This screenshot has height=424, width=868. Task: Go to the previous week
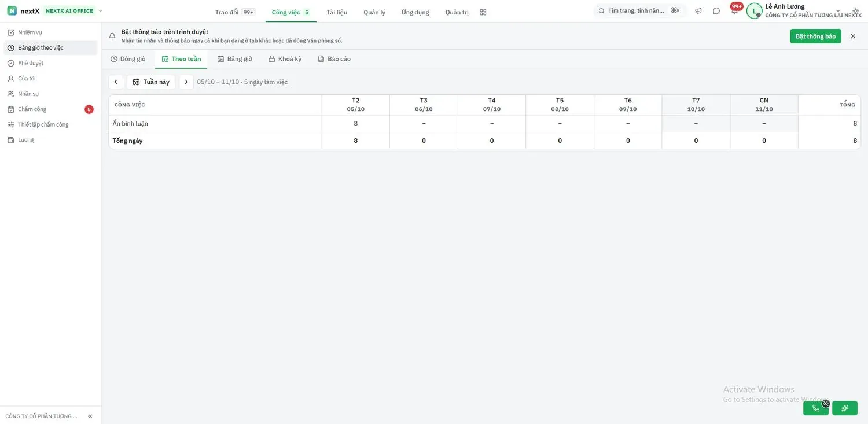(116, 82)
